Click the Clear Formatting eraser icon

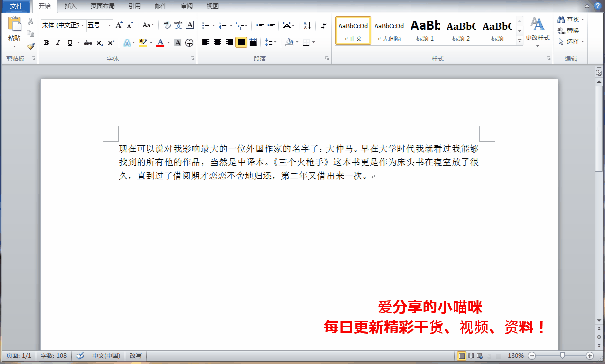166,25
